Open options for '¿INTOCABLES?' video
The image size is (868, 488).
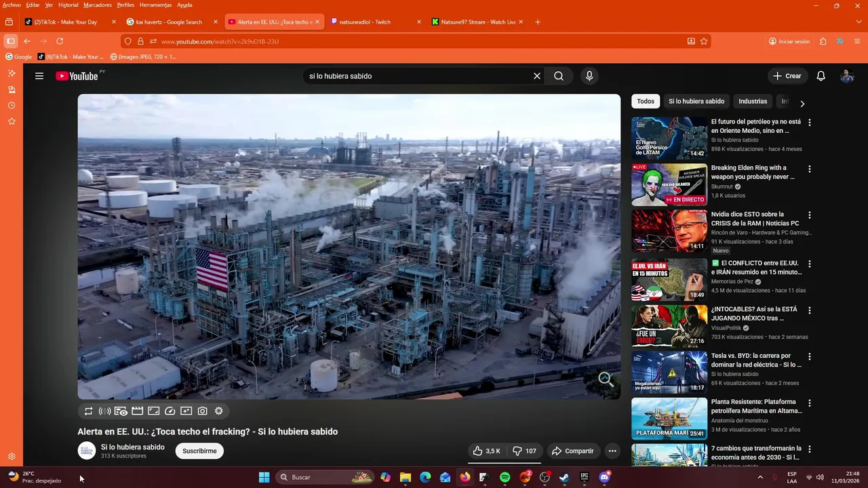click(809, 310)
